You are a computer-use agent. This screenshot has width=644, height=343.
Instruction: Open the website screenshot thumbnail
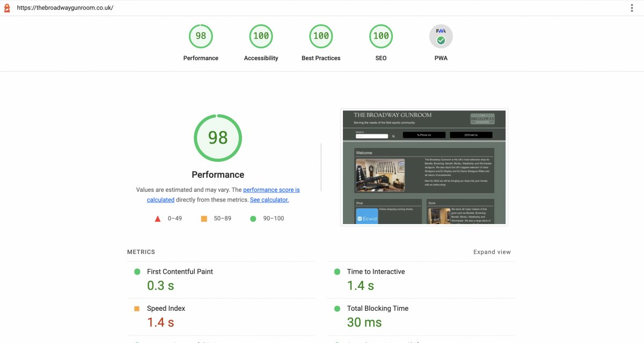click(424, 167)
